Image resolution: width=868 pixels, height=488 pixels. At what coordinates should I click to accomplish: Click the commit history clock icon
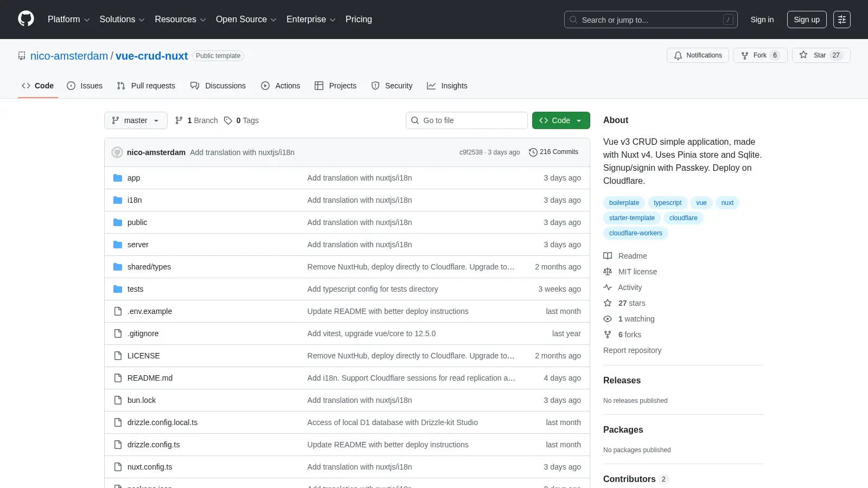tap(533, 152)
